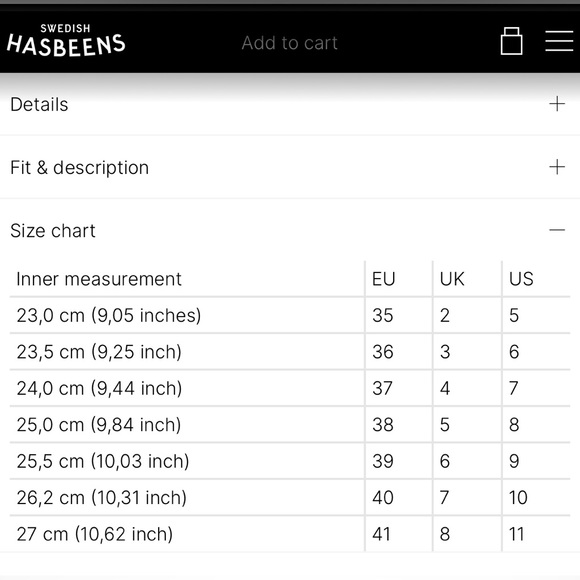Click the 23,0 cm measurement row
The width and height of the screenshot is (580, 580).
coord(290,315)
